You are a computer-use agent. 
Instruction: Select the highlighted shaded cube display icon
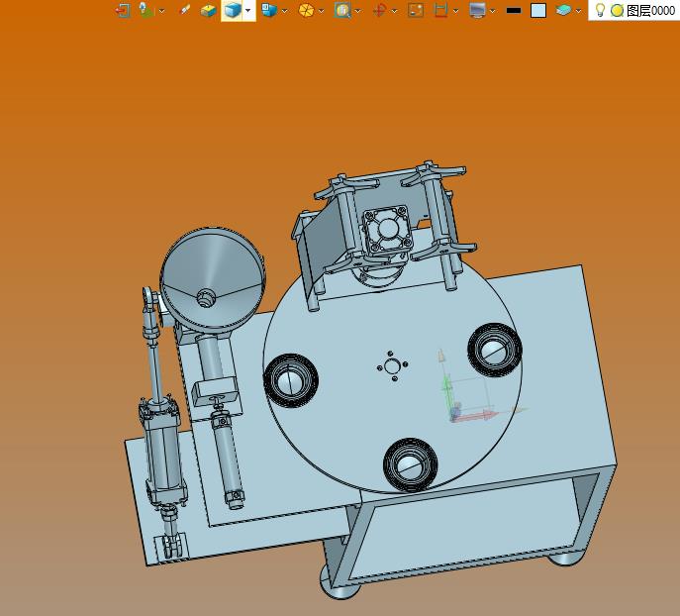[x=233, y=10]
